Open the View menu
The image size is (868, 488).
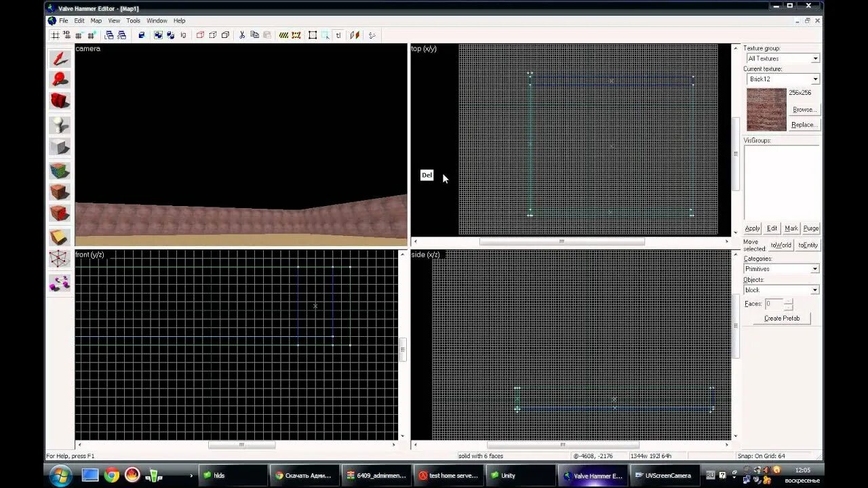[114, 20]
